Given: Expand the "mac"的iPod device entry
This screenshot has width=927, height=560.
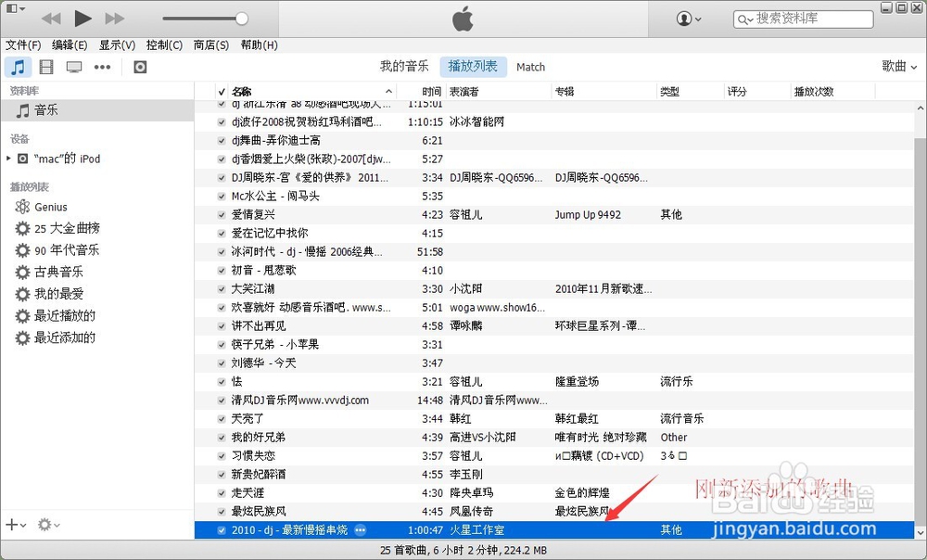Looking at the screenshot, I should [x=8, y=158].
